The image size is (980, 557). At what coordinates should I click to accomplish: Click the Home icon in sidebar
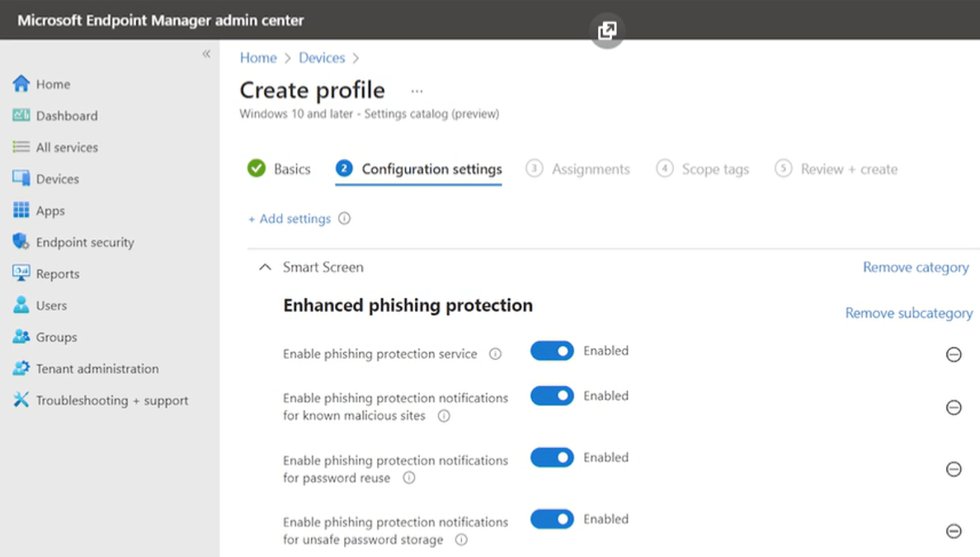21,84
